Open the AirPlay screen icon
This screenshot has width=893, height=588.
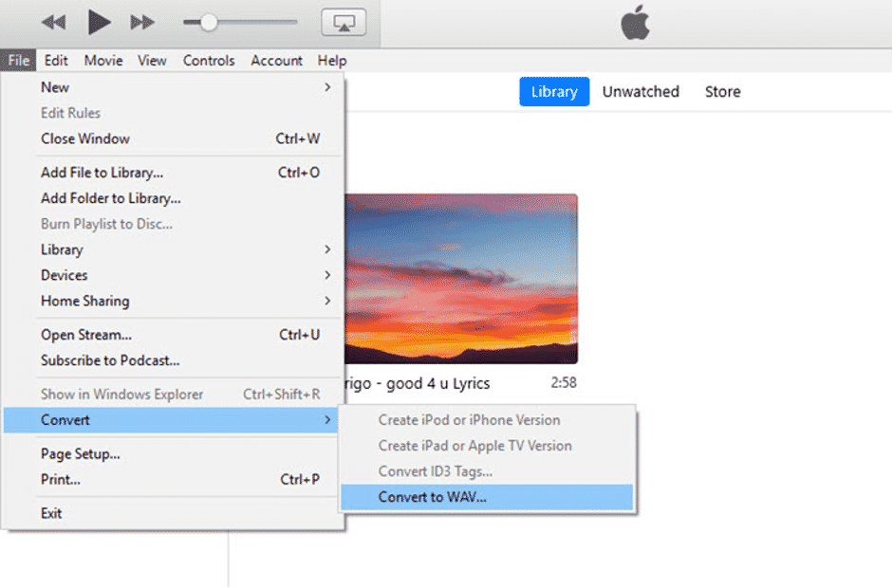pyautogui.click(x=344, y=20)
